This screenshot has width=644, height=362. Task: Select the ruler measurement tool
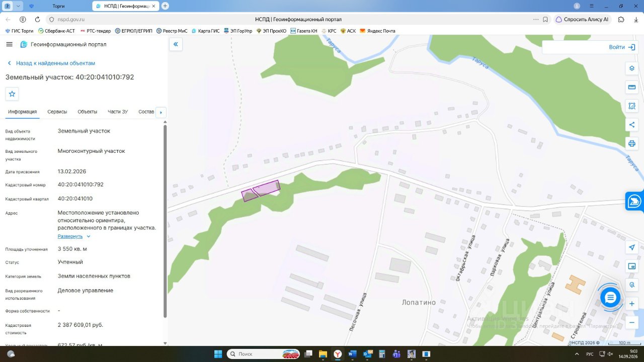(x=632, y=87)
